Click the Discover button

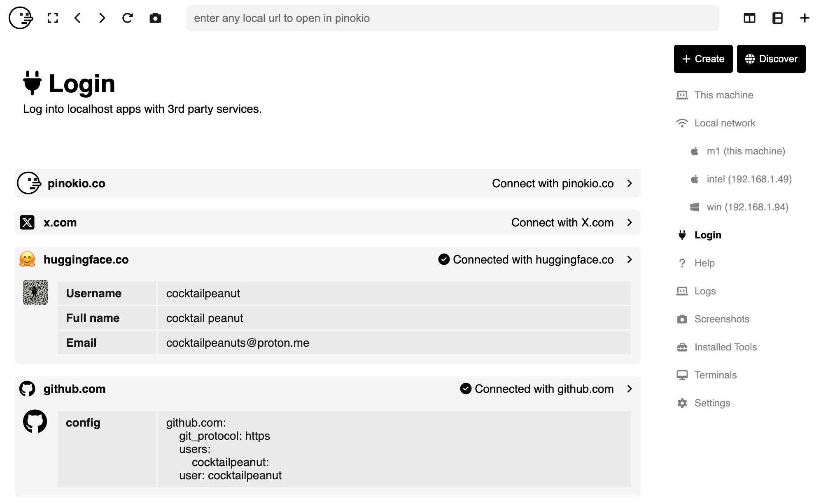coord(771,59)
